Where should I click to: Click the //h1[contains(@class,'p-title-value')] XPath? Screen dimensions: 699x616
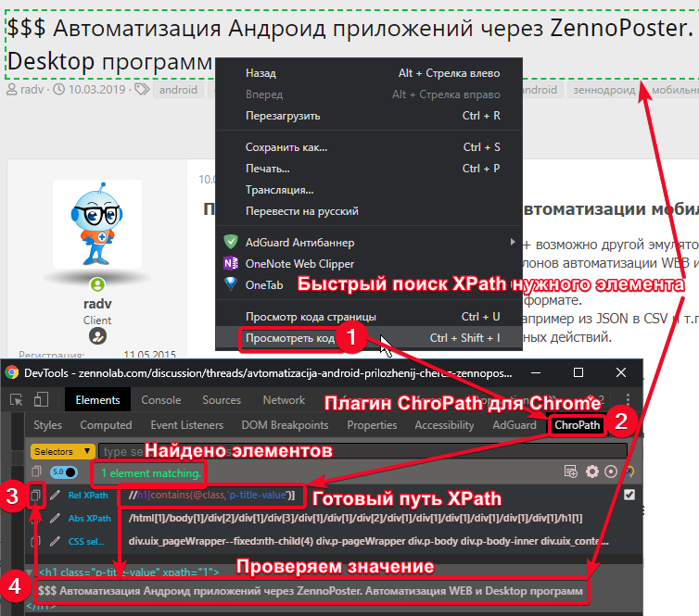pyautogui.click(x=211, y=495)
